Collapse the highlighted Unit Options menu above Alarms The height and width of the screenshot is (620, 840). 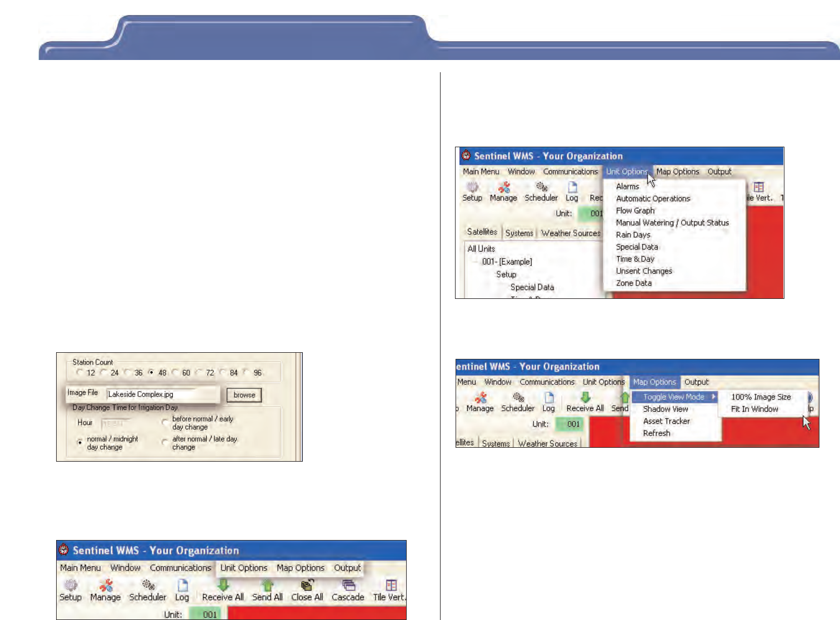(x=627, y=172)
